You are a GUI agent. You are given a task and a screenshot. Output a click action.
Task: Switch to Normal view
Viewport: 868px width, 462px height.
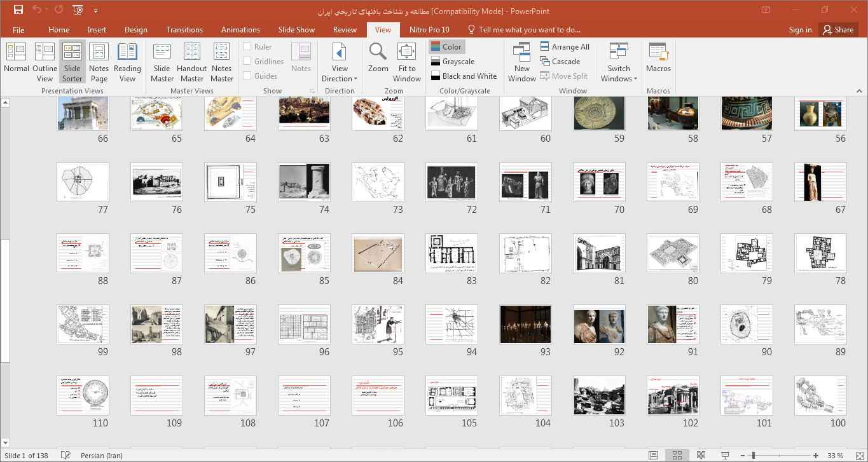point(16,62)
